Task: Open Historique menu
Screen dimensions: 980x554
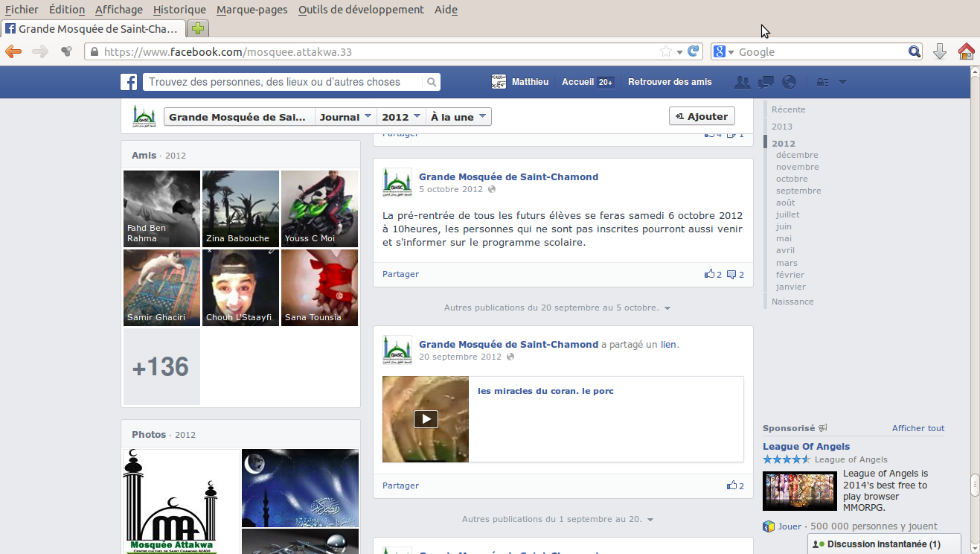Action: coord(179,10)
